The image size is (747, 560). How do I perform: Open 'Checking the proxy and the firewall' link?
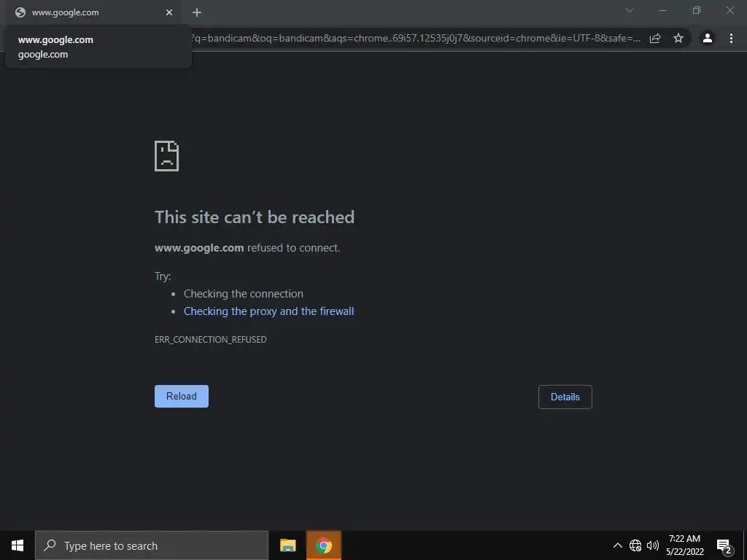pos(268,311)
